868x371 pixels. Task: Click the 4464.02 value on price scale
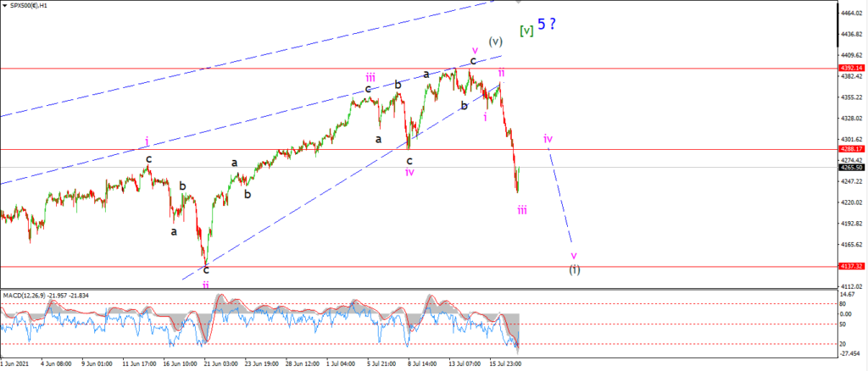(851, 13)
